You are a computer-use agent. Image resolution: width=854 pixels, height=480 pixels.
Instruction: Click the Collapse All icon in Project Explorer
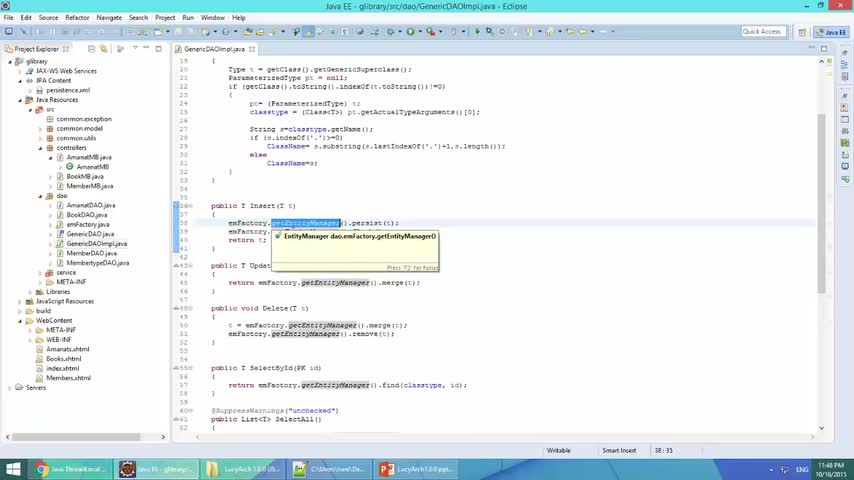[x=92, y=49]
